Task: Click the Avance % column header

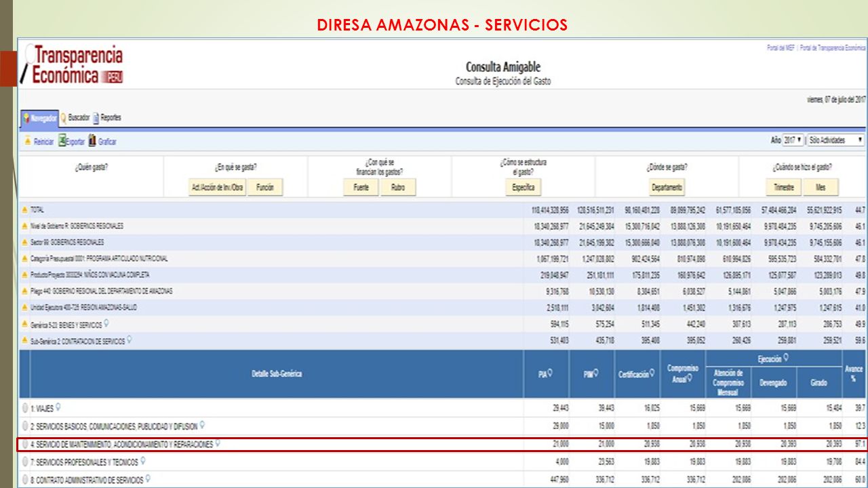Action: 854,373
